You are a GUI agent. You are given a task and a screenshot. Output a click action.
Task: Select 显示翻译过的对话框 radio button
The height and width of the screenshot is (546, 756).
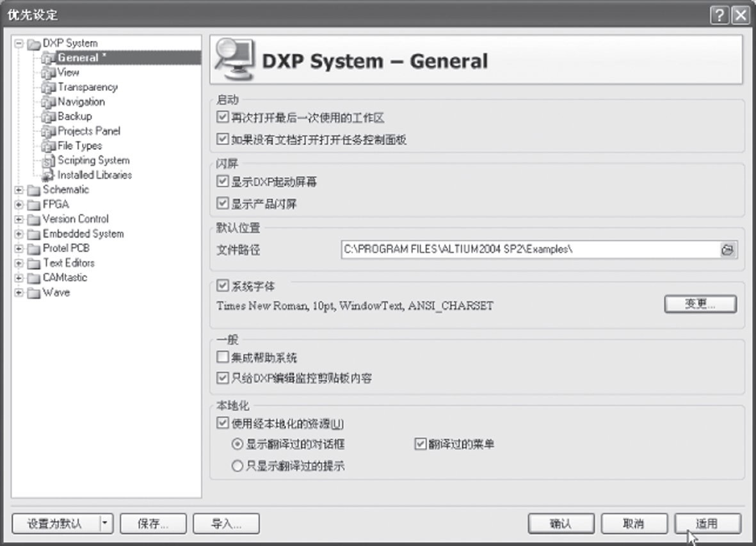[237, 444]
